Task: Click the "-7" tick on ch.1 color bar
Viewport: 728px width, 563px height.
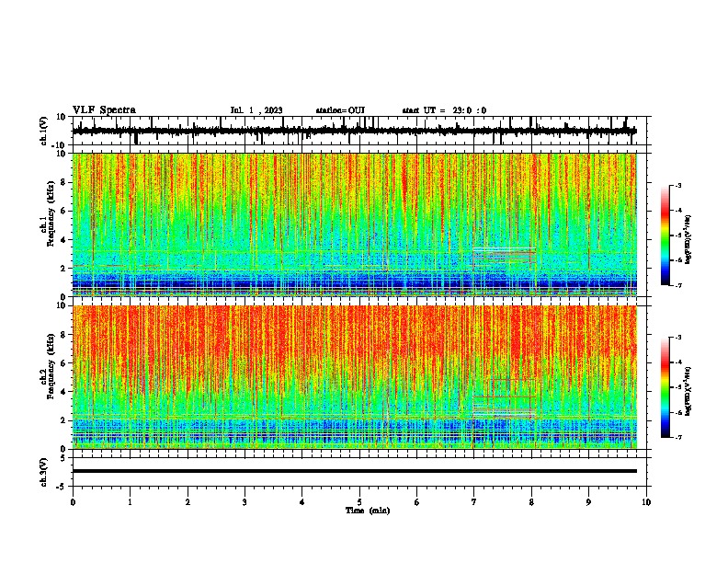Action: tap(678, 285)
